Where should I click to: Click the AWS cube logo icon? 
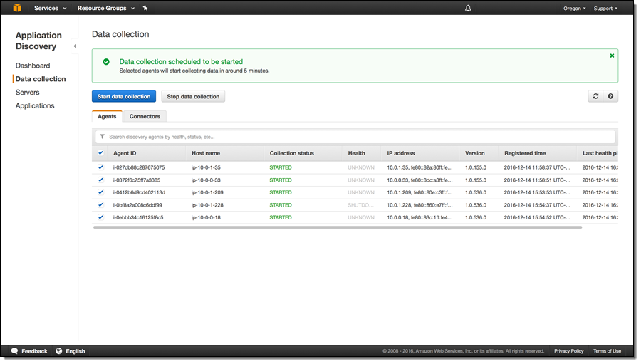[x=16, y=8]
